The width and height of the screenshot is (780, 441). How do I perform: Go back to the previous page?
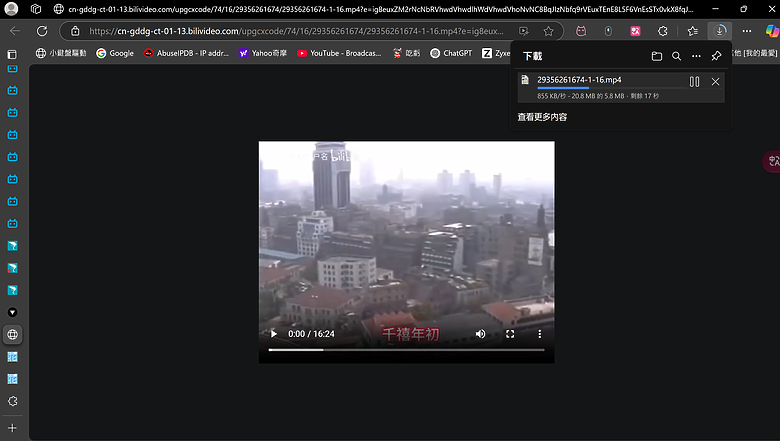pyautogui.click(x=14, y=31)
